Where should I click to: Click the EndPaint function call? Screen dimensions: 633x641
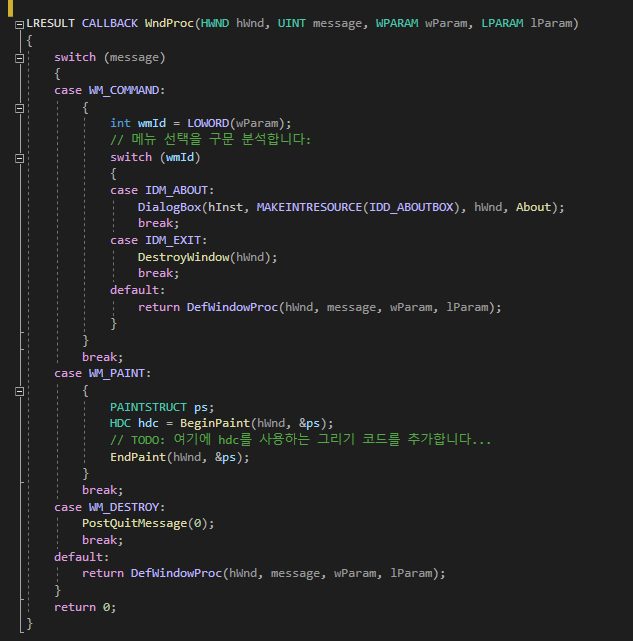[x=138, y=457]
